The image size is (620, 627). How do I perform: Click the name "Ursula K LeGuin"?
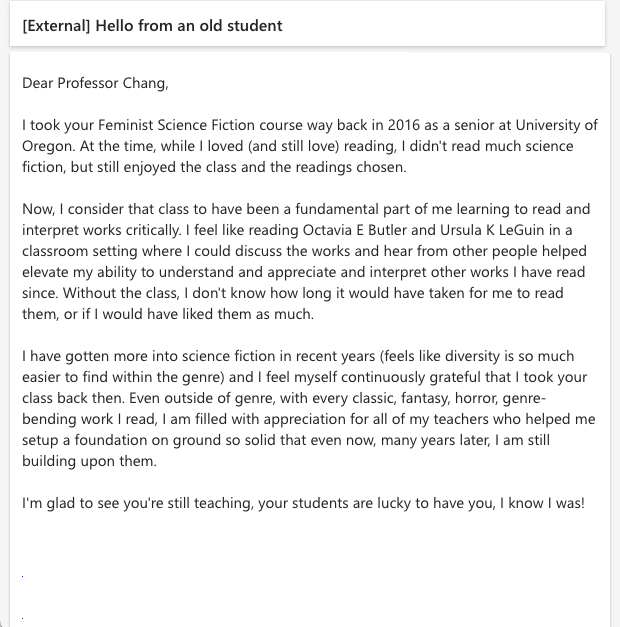[x=492, y=230]
